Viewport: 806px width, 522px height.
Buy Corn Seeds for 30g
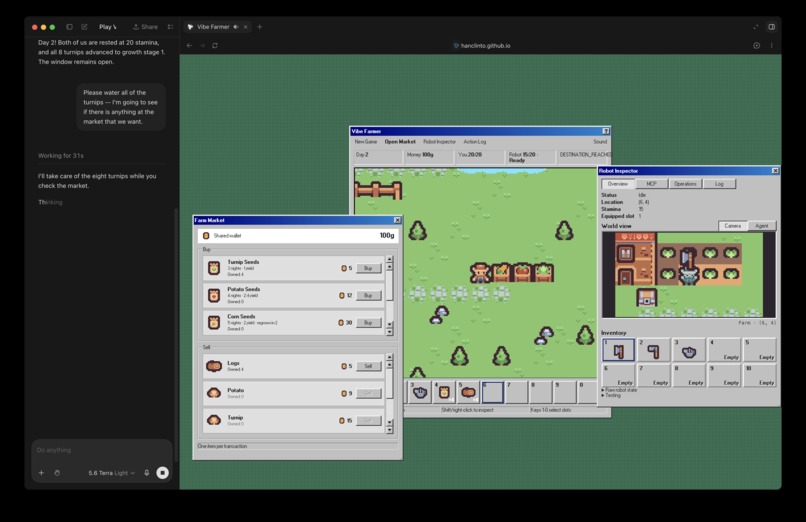coord(368,323)
